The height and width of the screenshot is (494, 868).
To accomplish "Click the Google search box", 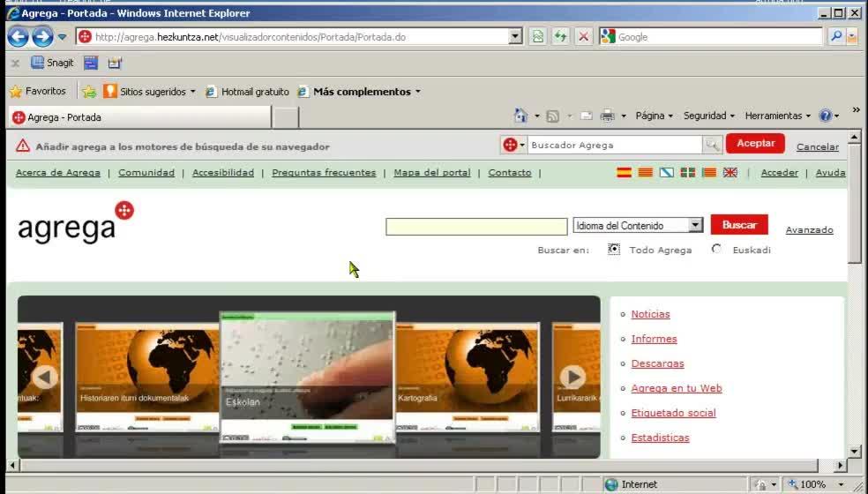I will 719,37.
